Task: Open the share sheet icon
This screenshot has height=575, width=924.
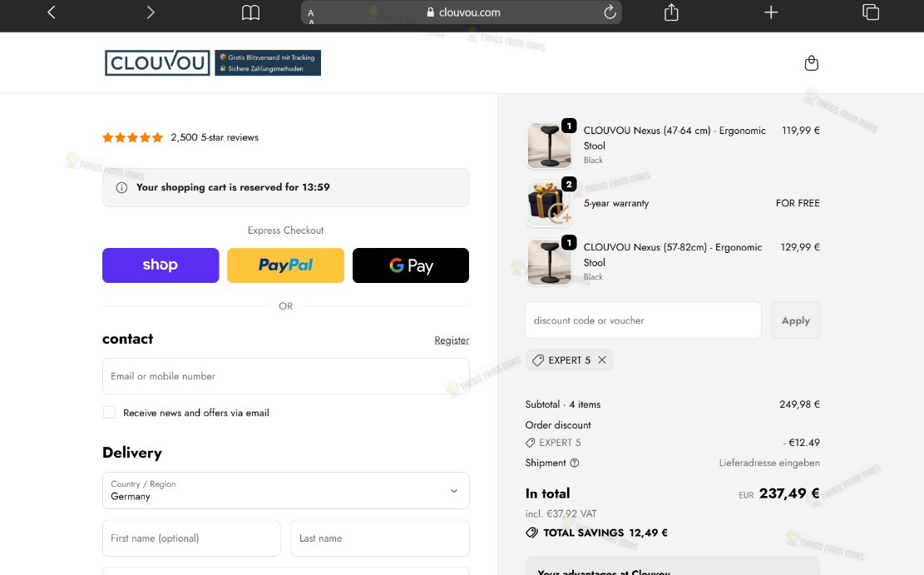Action: (x=671, y=12)
